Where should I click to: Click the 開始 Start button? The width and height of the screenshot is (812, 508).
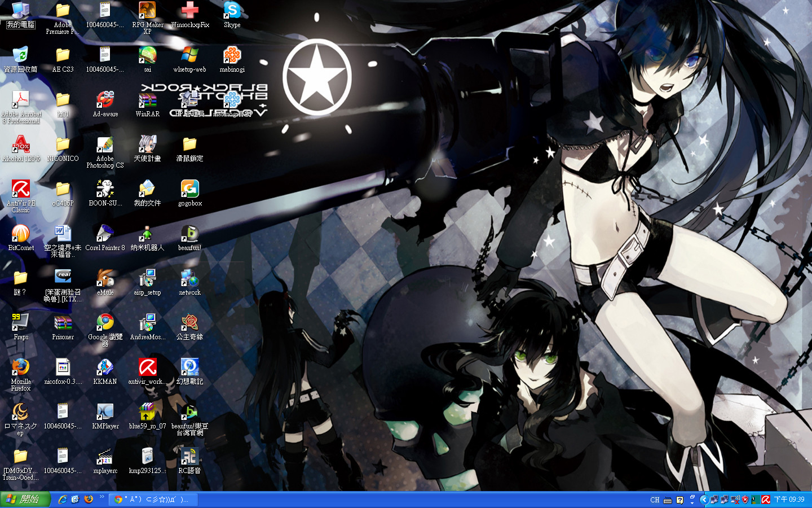25,500
